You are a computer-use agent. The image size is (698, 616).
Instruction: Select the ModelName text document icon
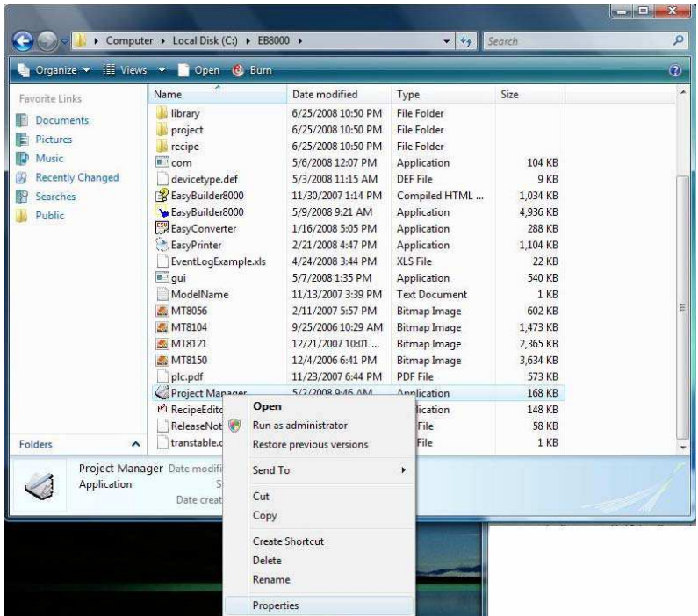pos(162,294)
